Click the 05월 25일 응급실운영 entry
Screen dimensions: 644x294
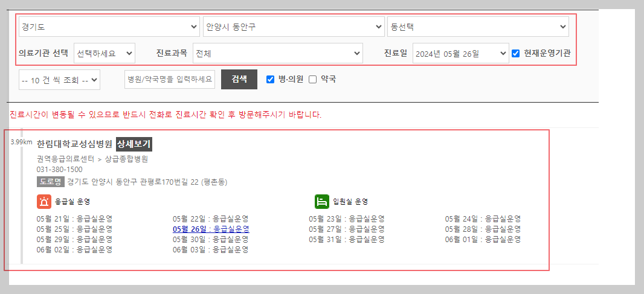[74, 229]
